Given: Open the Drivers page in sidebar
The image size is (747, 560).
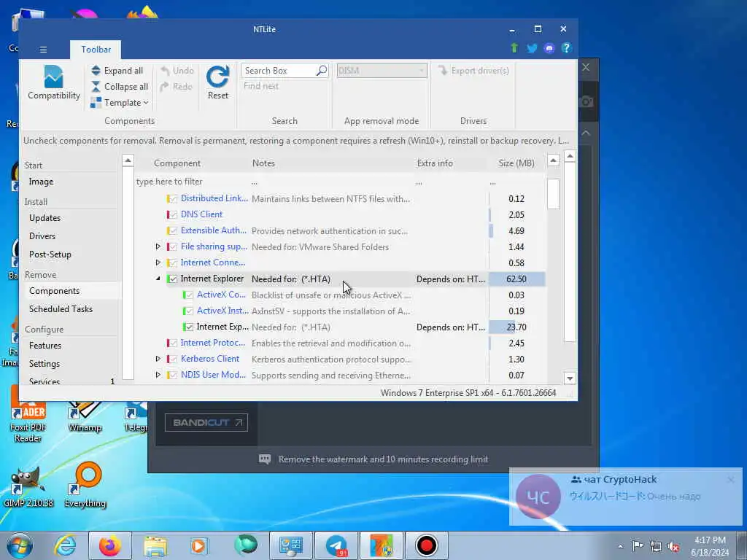Looking at the screenshot, I should pos(42,236).
